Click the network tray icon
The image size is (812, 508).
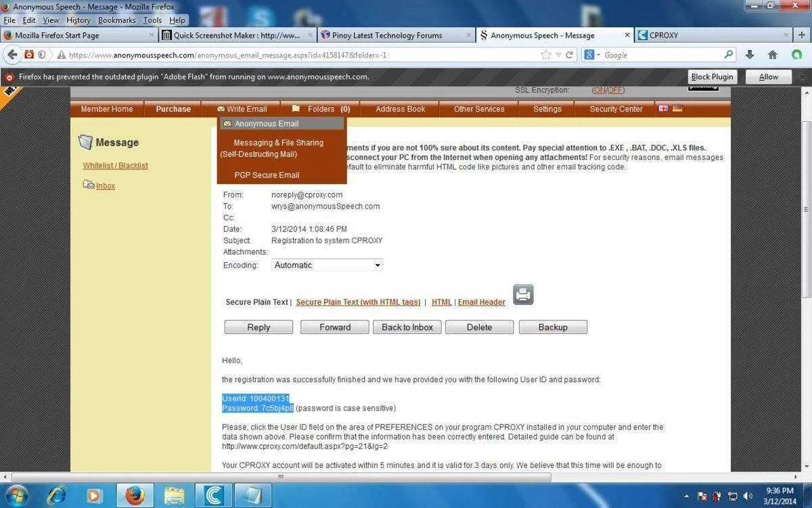732,496
